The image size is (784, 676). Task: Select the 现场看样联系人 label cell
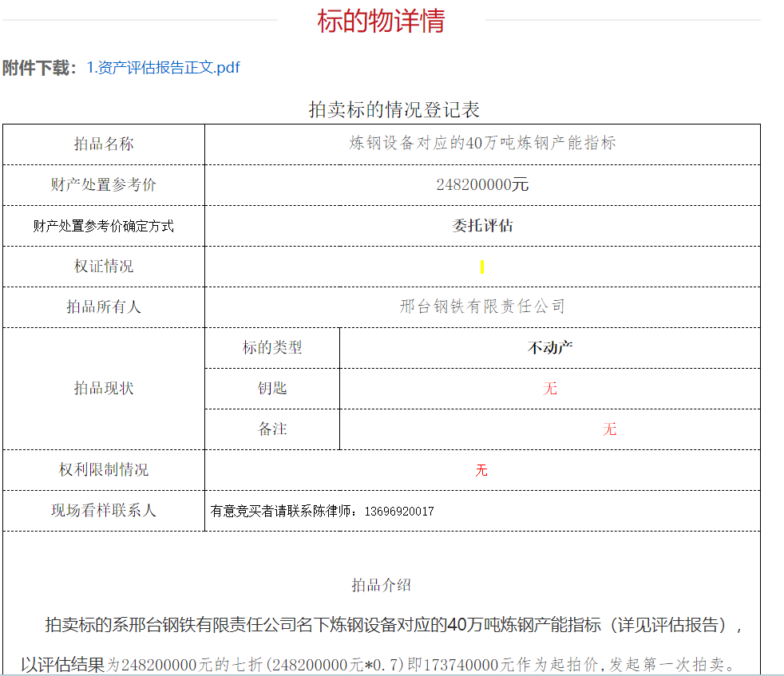[x=104, y=511]
